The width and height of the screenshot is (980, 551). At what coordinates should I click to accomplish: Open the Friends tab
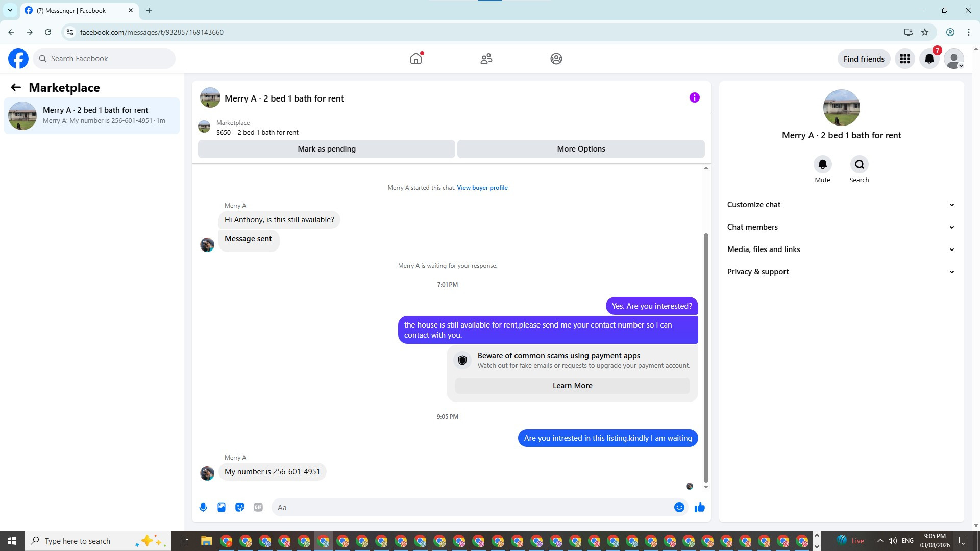coord(486,59)
